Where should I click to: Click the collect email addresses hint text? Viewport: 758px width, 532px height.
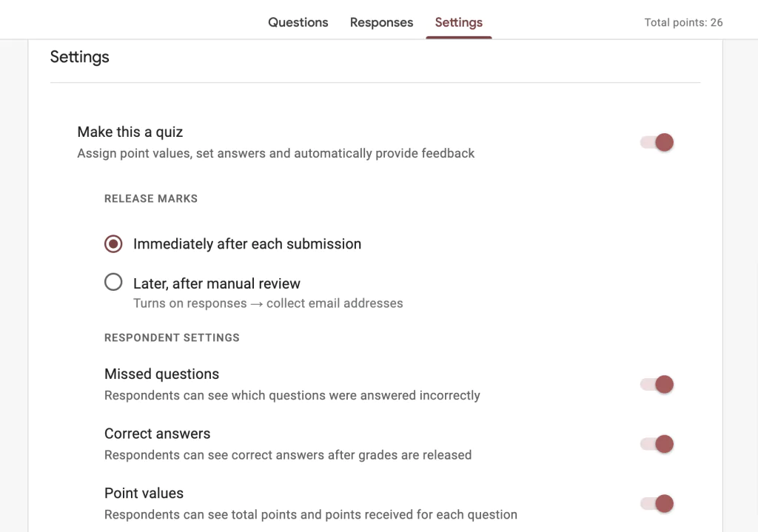tap(268, 303)
